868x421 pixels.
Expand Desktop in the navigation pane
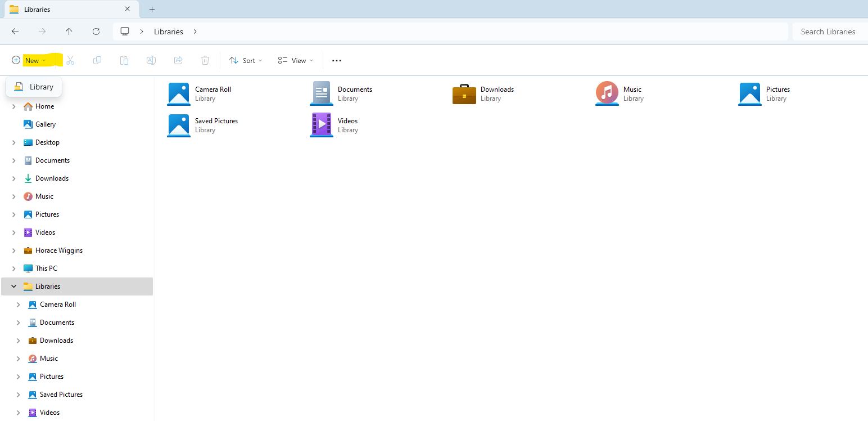point(14,142)
